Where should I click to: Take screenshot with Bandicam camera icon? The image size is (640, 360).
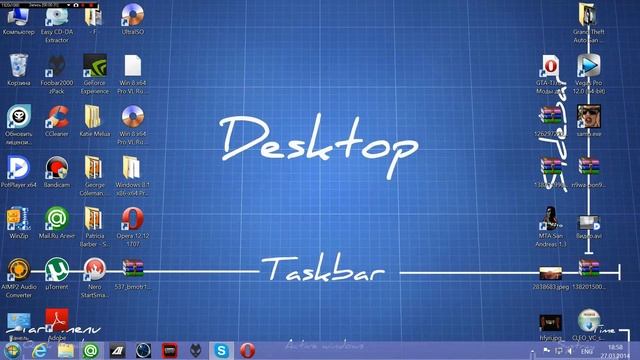[x=76, y=5]
